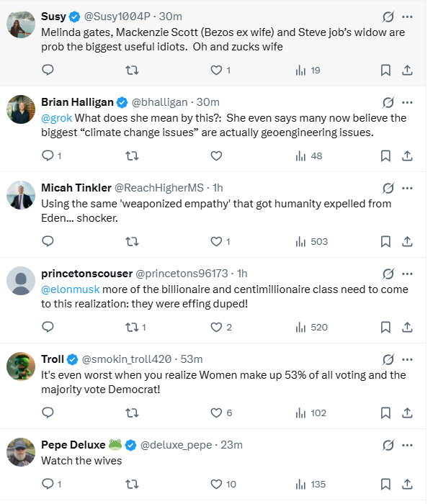Open Troll's profile picture
The image size is (433, 504).
coord(21,366)
